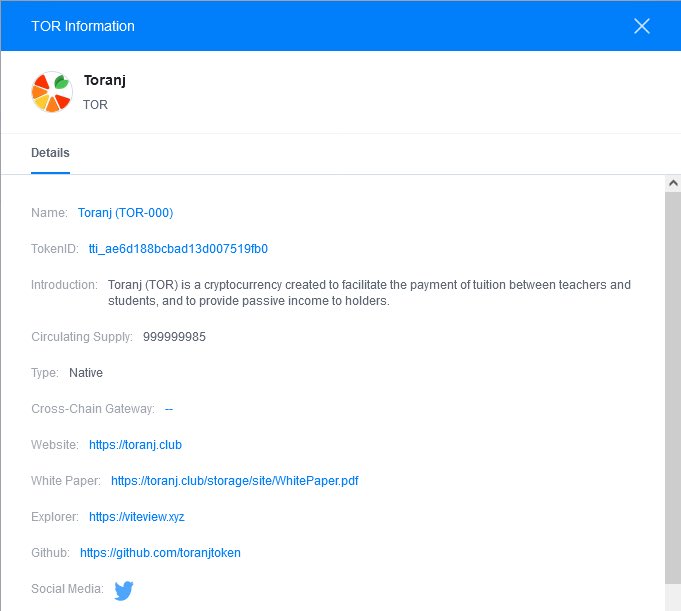This screenshot has height=611, width=681.
Task: Click the Toranj orange logo icon
Action: click(x=52, y=92)
